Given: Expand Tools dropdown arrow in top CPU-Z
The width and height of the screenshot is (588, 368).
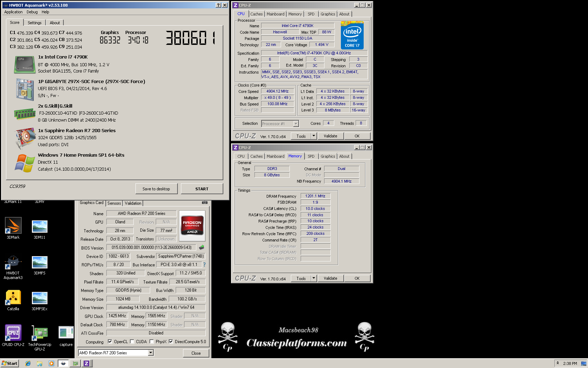Looking at the screenshot, I should tap(314, 136).
